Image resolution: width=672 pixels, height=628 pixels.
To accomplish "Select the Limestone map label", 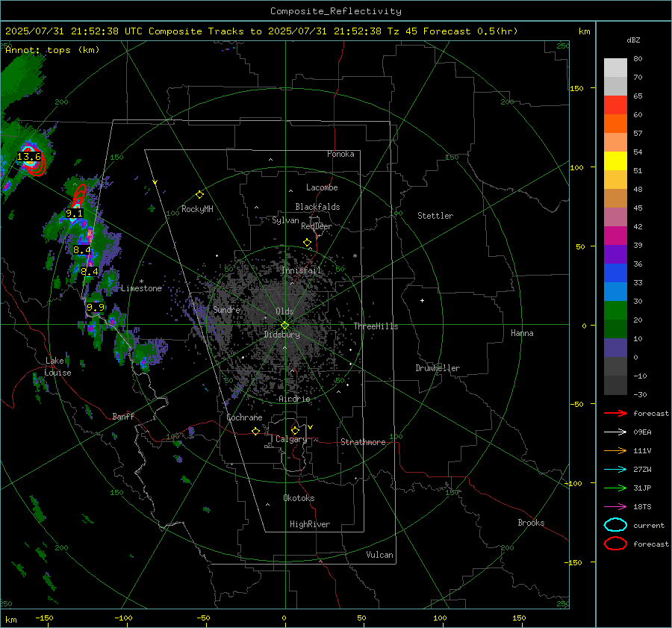I will point(141,288).
